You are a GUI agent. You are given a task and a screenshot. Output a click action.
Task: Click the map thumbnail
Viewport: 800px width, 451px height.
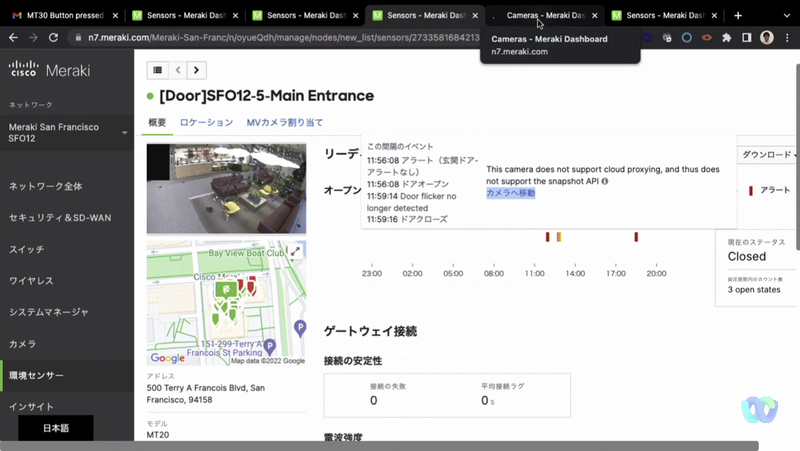tap(226, 303)
